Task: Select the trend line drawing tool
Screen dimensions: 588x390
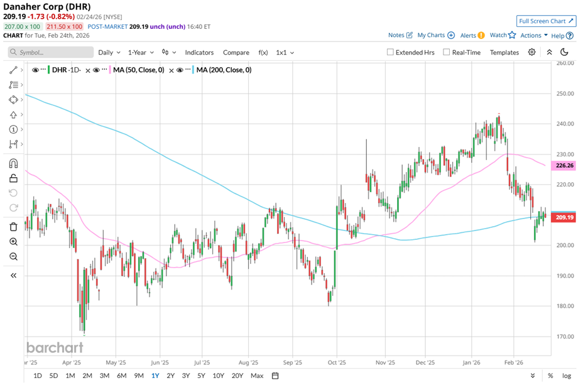Action: tap(13, 70)
